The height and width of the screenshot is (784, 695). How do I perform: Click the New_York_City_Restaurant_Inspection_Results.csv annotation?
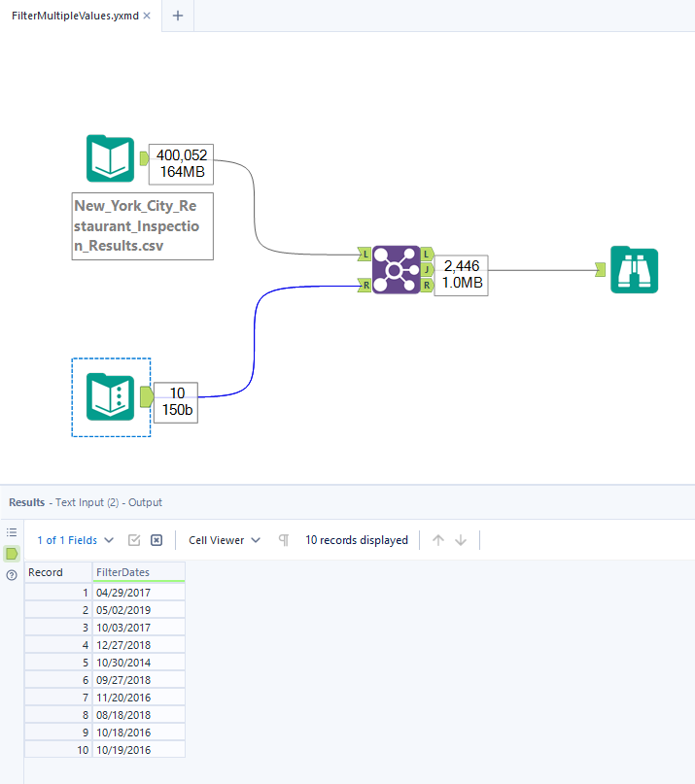tap(143, 226)
